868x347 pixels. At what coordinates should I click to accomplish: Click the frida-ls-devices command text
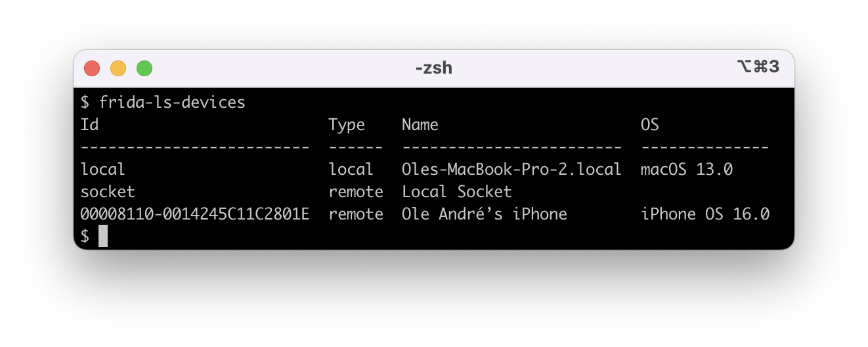[172, 103]
